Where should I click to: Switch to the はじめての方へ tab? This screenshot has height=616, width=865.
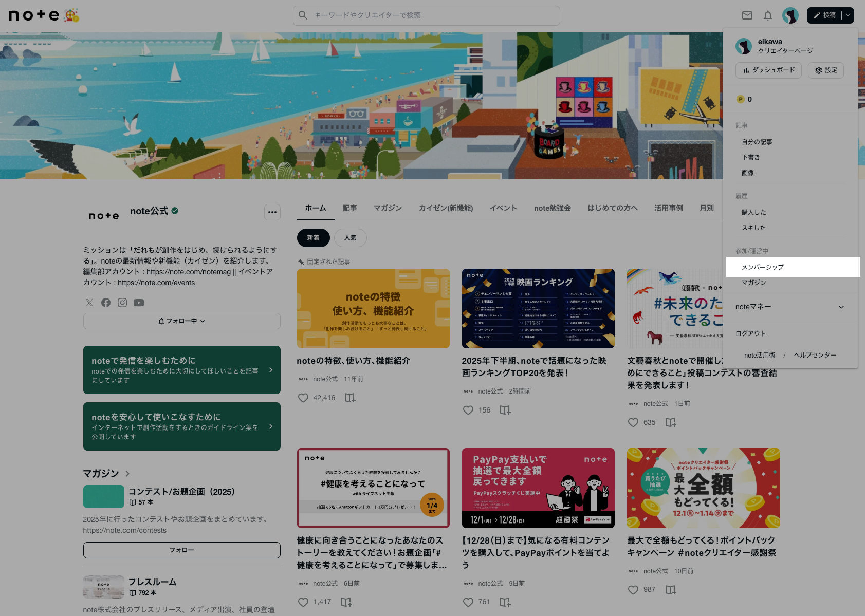pos(613,208)
